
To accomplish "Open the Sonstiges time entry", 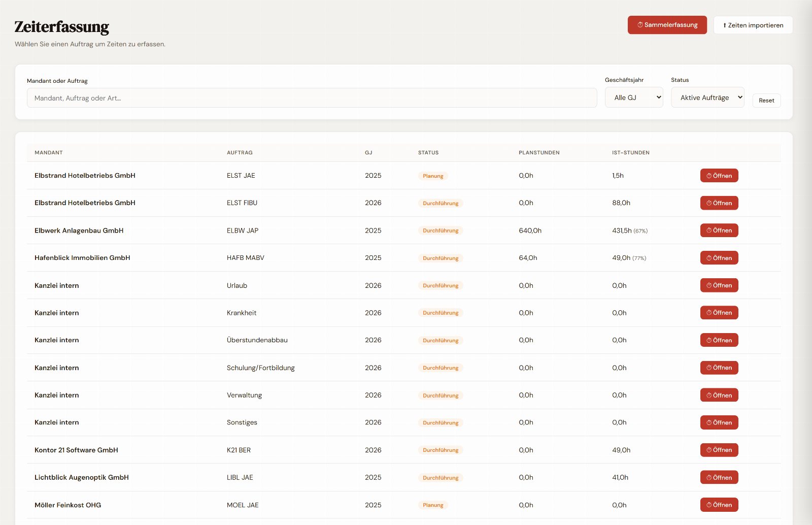I will pos(719,422).
